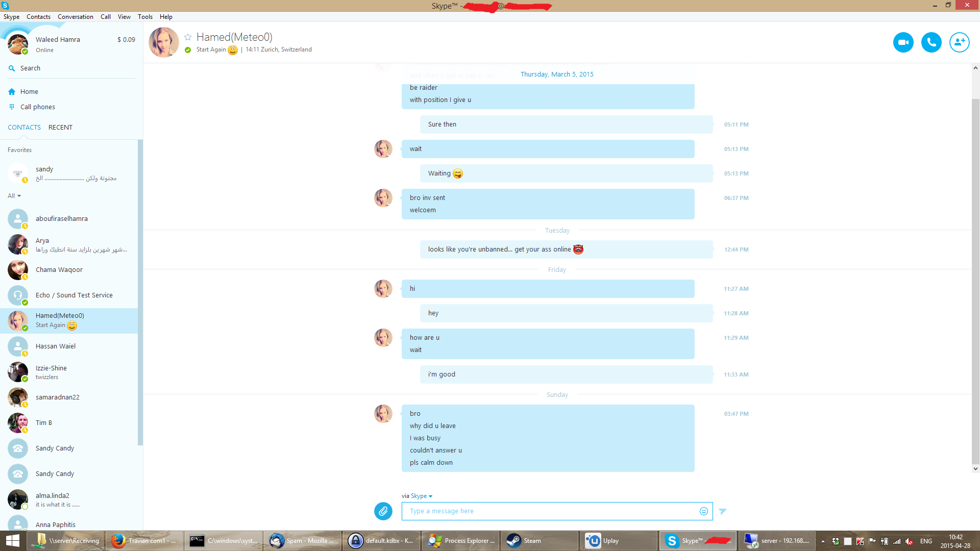This screenshot has height=551, width=980.
Task: Select contact Chama Waqoor
Action: (x=69, y=270)
